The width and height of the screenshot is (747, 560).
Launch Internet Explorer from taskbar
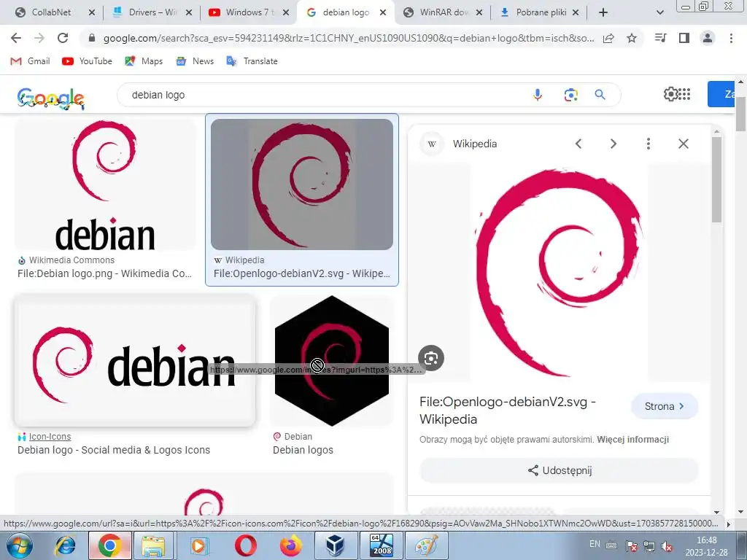click(x=65, y=545)
